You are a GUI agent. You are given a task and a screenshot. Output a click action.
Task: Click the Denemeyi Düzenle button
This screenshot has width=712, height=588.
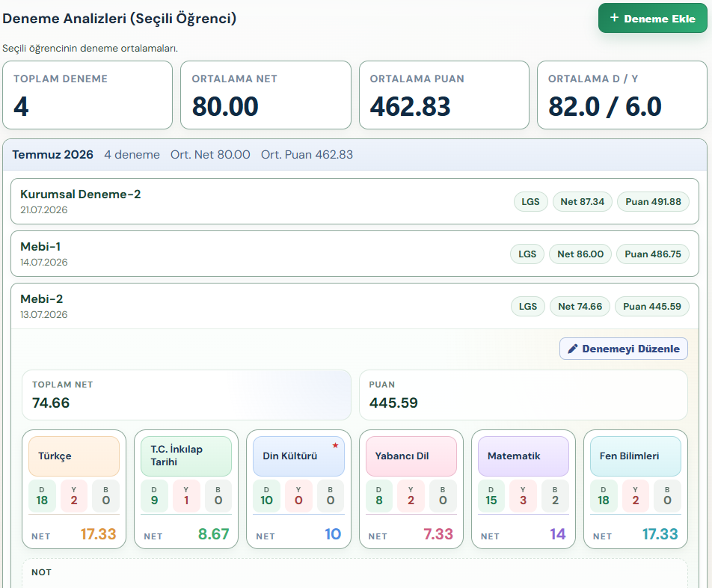click(x=624, y=349)
